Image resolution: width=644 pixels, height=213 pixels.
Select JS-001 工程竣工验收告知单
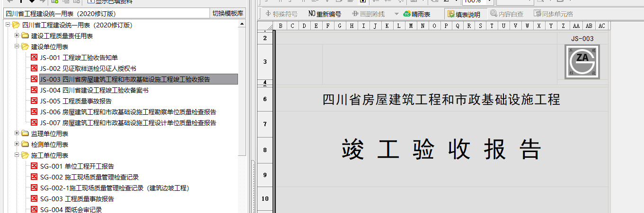79,58
